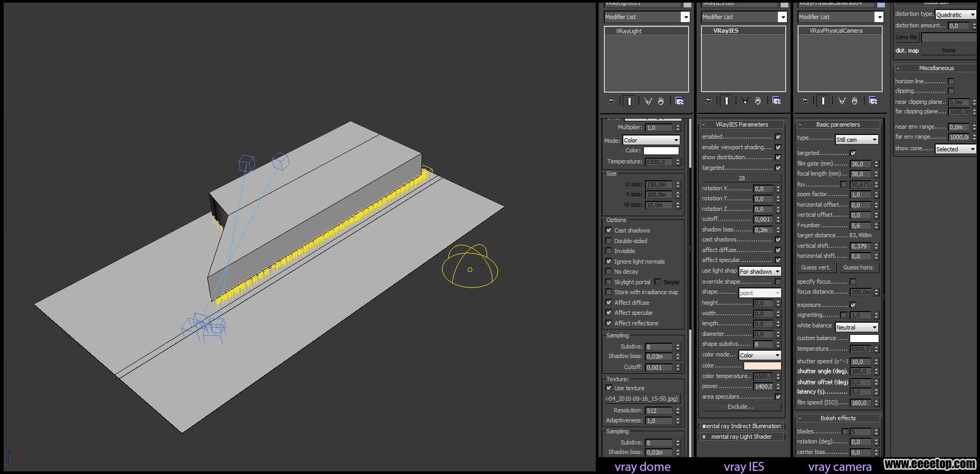The width and height of the screenshot is (980, 474).
Task: Toggle Ignore light normals checkbox
Action: click(x=608, y=262)
